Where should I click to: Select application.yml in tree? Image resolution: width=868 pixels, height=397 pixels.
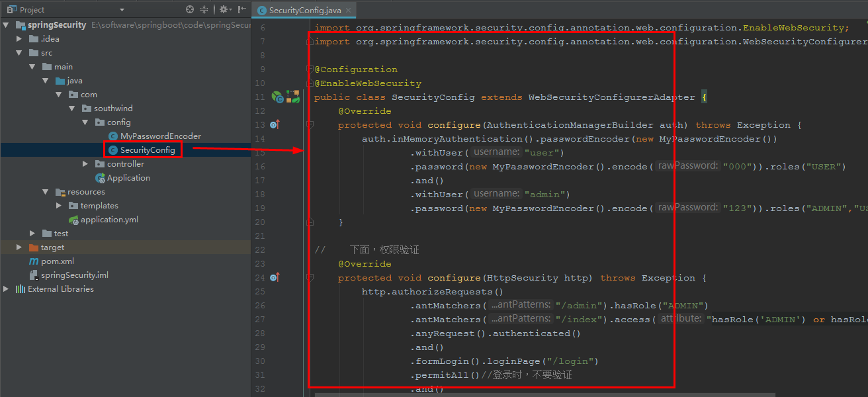point(109,220)
